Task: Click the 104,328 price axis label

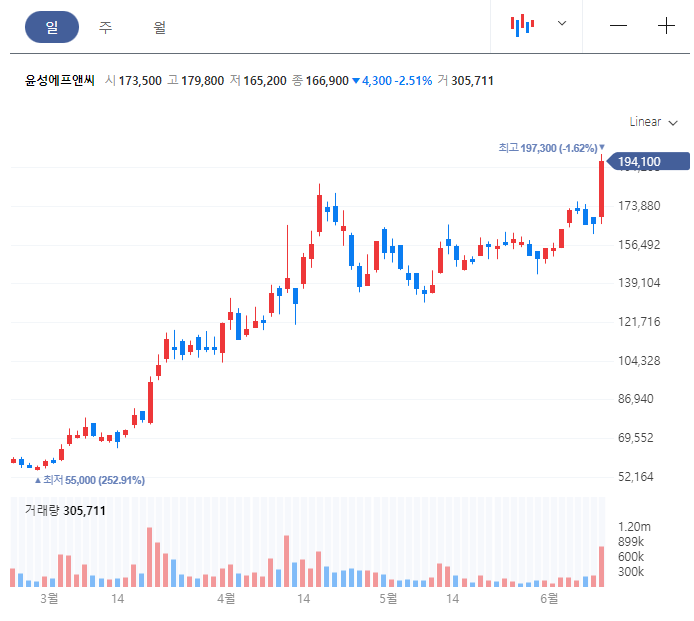Action: (x=639, y=361)
